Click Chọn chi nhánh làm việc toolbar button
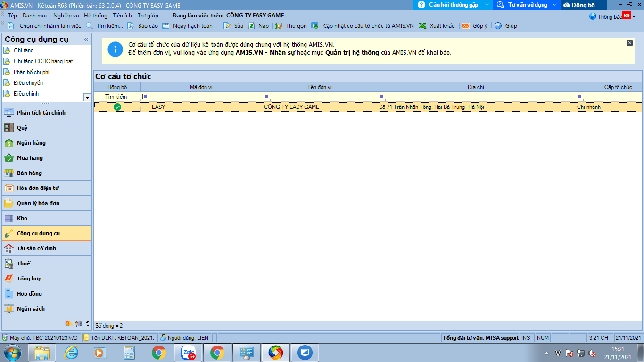This screenshot has width=644, height=362. [x=44, y=26]
